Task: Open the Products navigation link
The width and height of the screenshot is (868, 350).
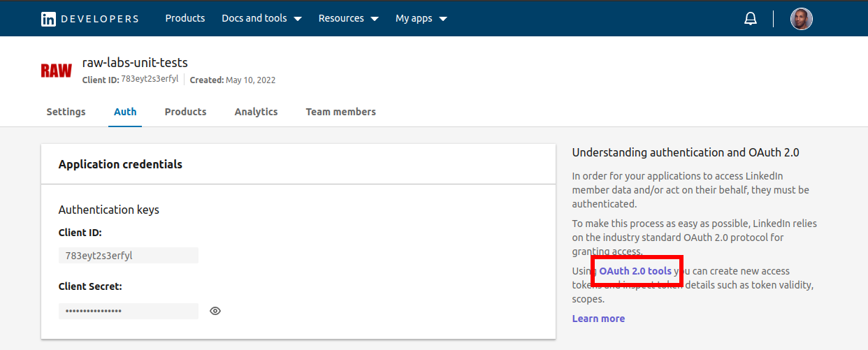Action: (x=185, y=18)
